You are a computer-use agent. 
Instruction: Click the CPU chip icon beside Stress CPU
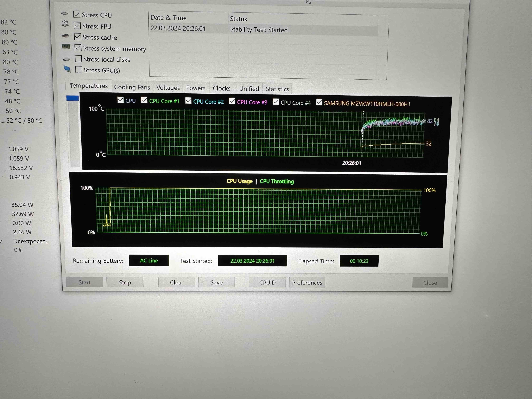(65, 13)
